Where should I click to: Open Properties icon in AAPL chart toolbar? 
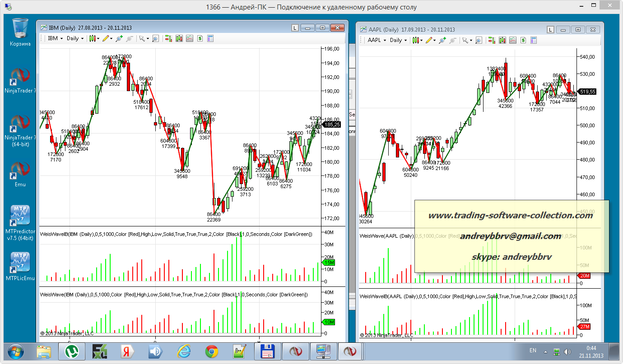click(x=534, y=40)
